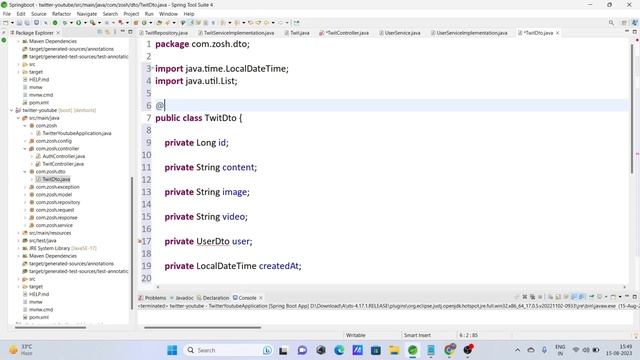Open Microsoft Edge from taskbar
The image size is (640, 360).
[x=339, y=350]
